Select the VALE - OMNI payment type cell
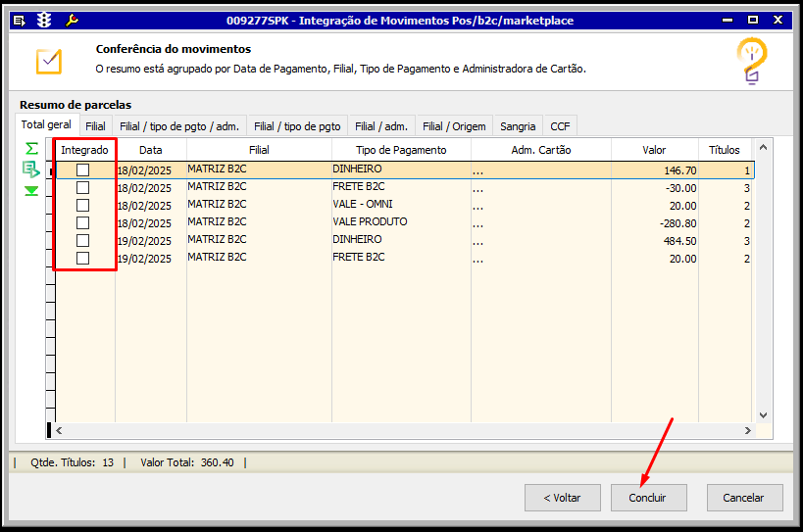Viewport: 803px width, 532px height. tap(402, 204)
